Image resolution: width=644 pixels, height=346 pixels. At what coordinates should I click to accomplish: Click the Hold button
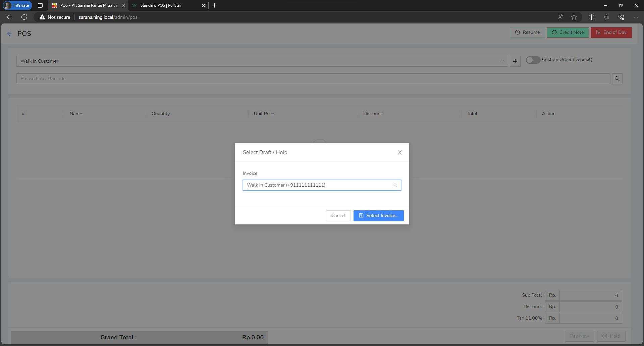(x=611, y=336)
